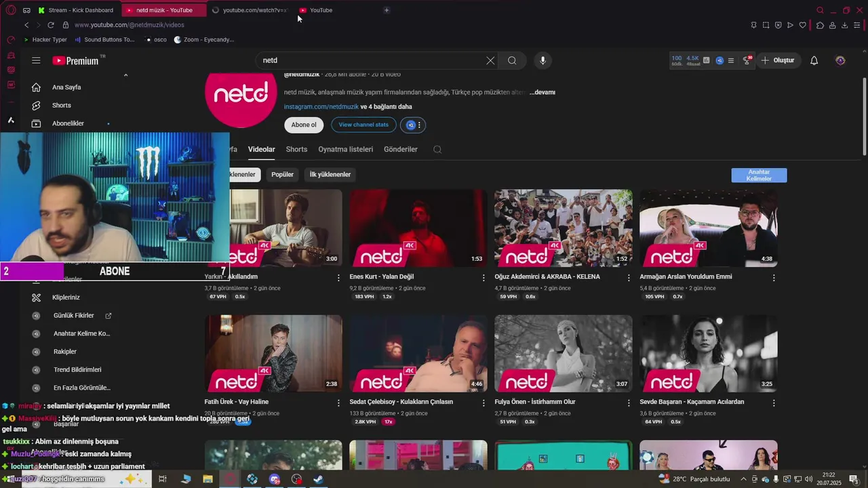Click the Anahtar Kelimeler button
The image size is (868, 488).
pos(759,176)
